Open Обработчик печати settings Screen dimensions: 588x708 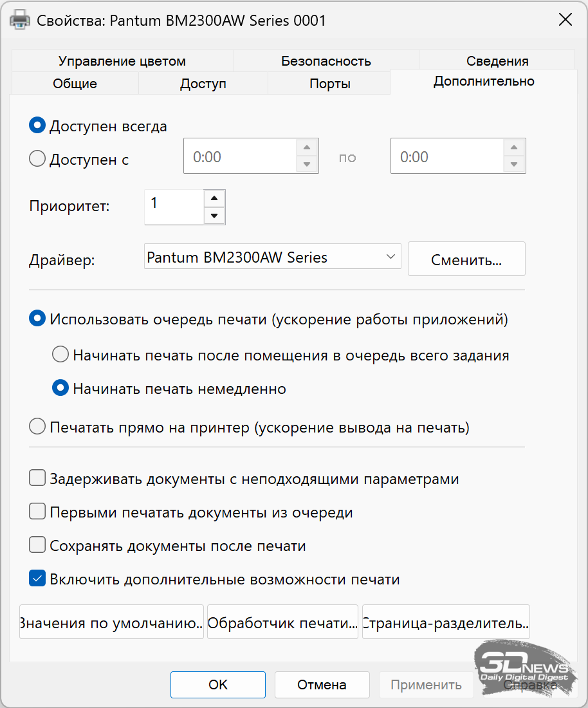point(282,622)
